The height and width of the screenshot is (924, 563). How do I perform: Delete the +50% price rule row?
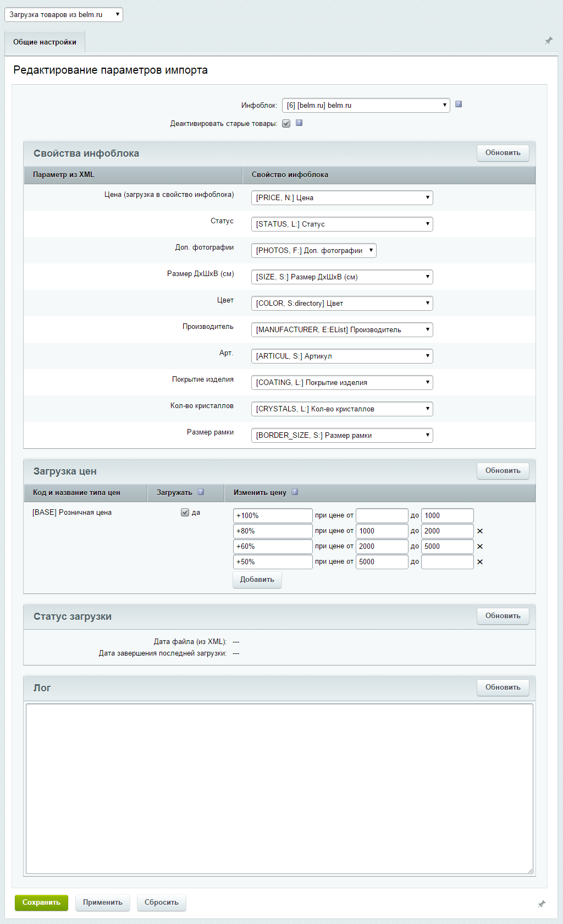[x=480, y=562]
